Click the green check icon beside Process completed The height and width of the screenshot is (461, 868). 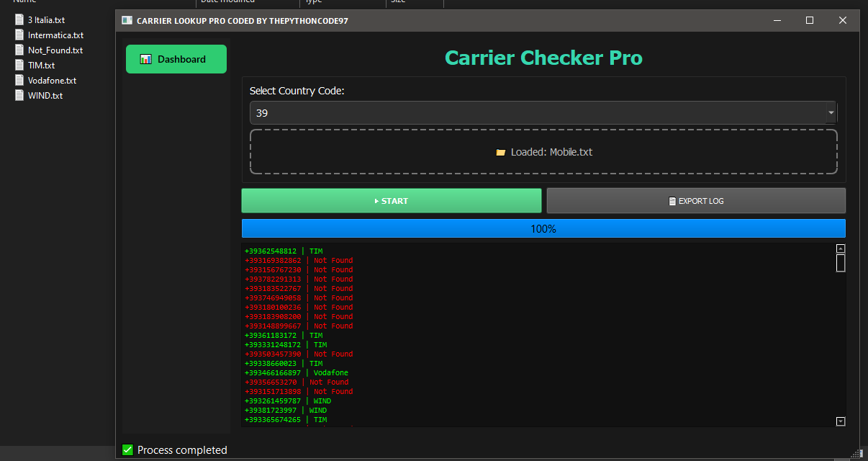tap(127, 450)
